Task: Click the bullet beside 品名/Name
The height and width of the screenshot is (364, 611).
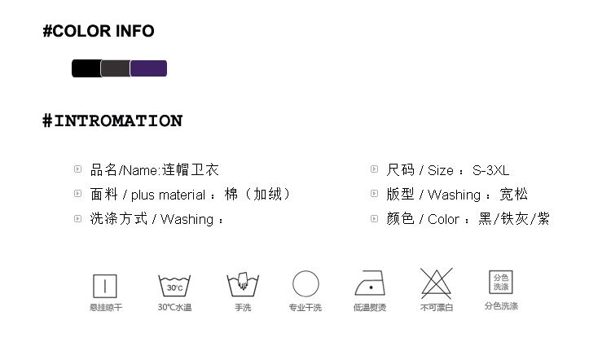Action: tap(77, 169)
